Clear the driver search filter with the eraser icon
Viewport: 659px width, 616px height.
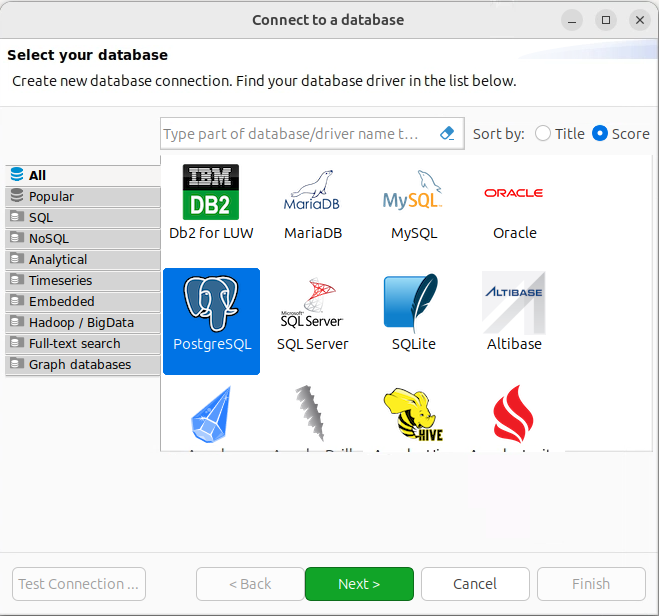(447, 133)
